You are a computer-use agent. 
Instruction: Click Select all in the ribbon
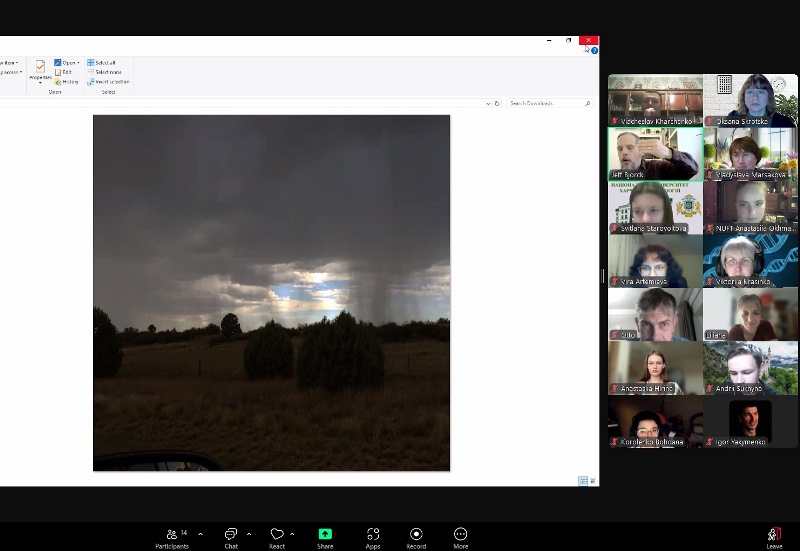click(x=101, y=63)
